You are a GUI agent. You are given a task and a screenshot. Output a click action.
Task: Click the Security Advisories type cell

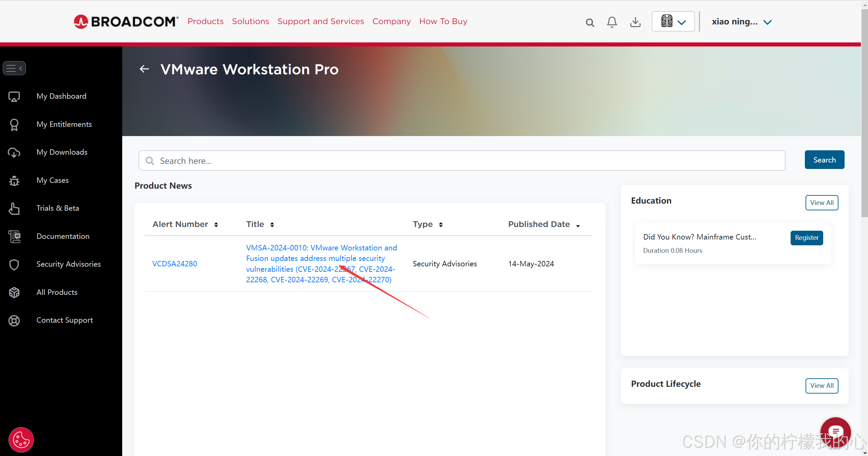coord(445,264)
